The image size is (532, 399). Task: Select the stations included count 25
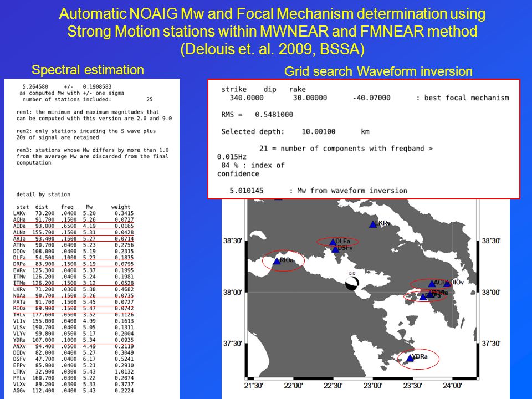coord(149,99)
